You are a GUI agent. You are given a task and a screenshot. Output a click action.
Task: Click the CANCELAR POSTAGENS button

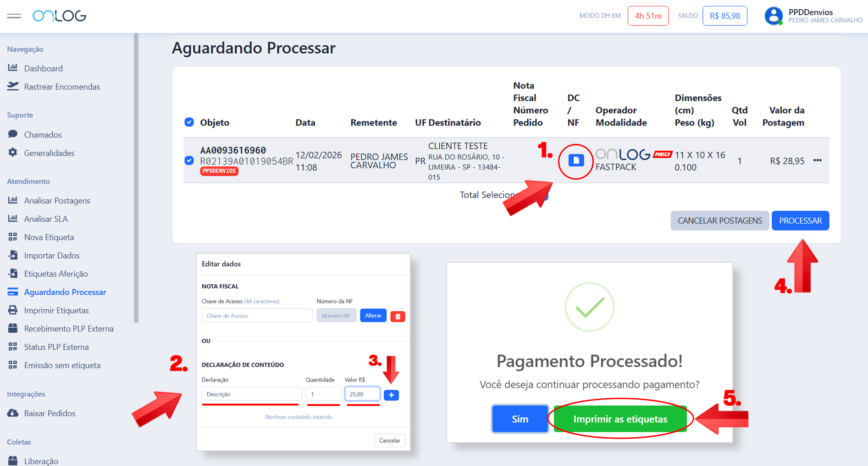tap(719, 220)
